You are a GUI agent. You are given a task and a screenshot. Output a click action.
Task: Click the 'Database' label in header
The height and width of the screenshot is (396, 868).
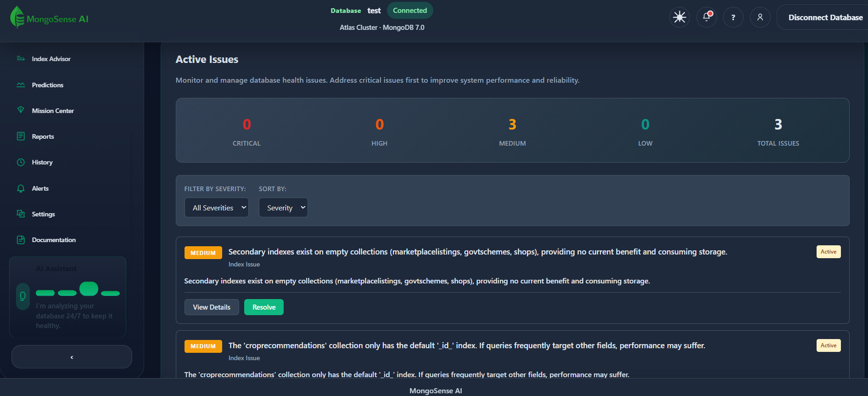click(x=346, y=11)
